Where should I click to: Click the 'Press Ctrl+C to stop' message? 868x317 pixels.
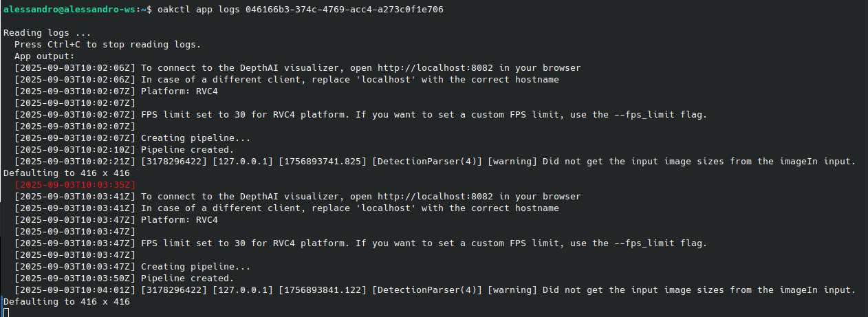tap(107, 45)
